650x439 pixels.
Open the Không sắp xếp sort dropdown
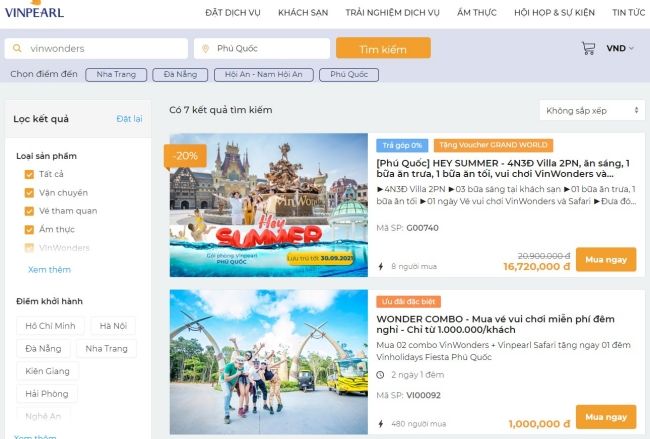tap(592, 111)
